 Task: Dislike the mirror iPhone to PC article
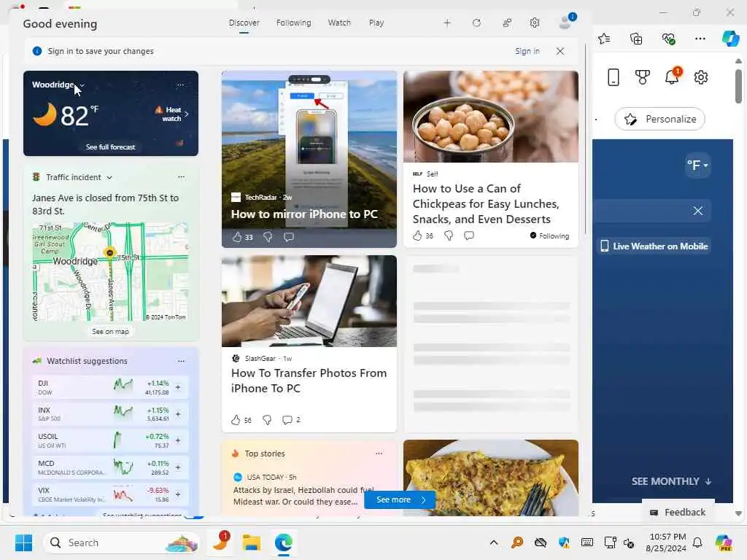268,237
